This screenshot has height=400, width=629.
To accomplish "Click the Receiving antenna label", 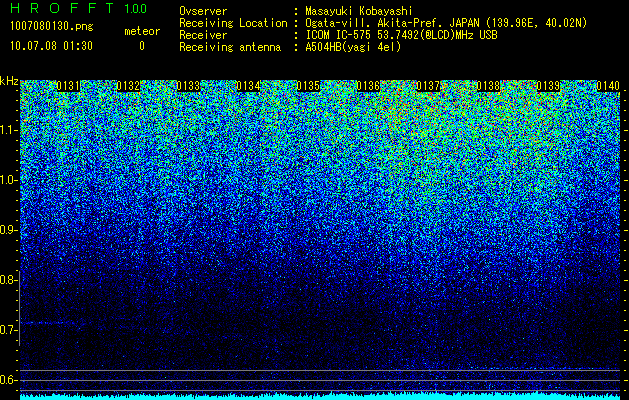I will click(230, 47).
